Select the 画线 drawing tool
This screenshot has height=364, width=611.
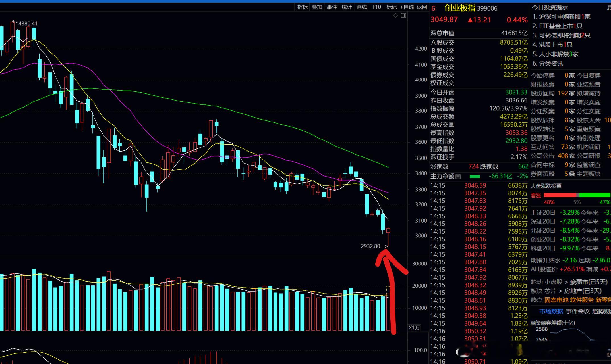tap(362, 7)
